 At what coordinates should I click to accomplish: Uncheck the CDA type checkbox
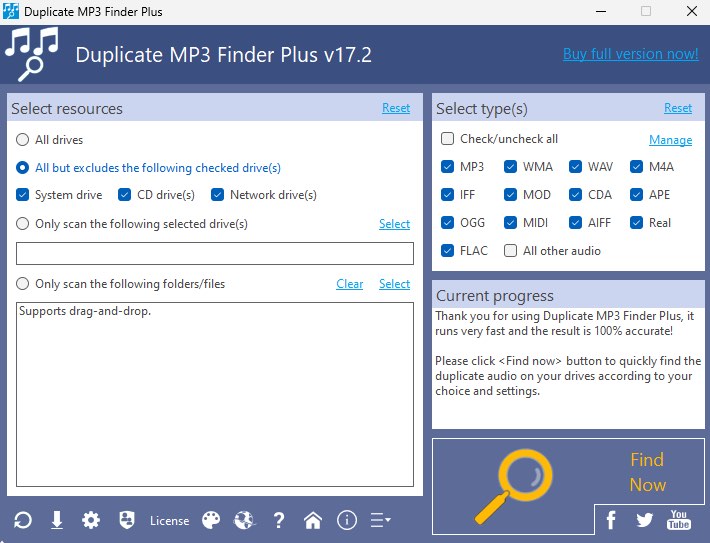click(x=576, y=195)
